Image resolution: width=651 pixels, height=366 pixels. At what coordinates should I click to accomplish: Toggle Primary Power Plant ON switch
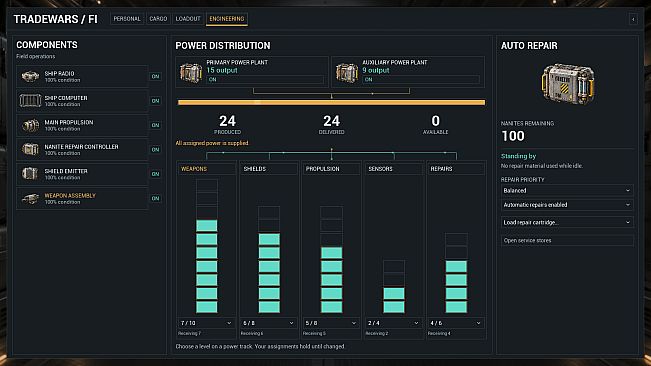265,79
